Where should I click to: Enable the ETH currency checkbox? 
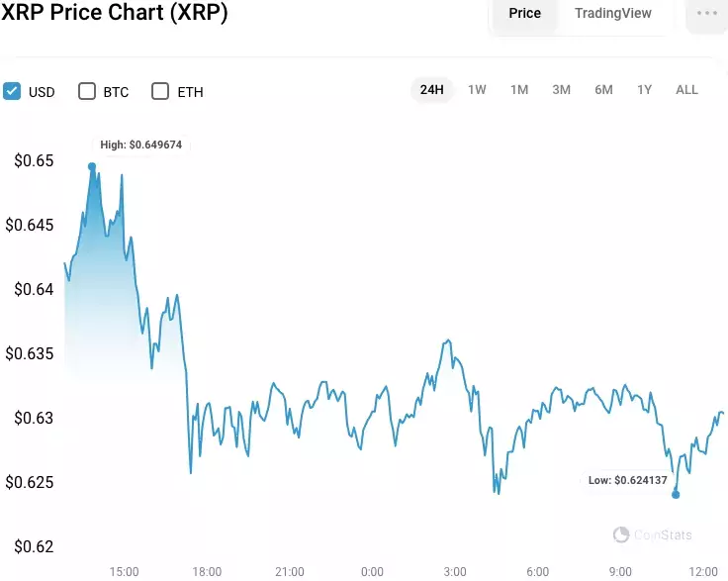pyautogui.click(x=160, y=91)
